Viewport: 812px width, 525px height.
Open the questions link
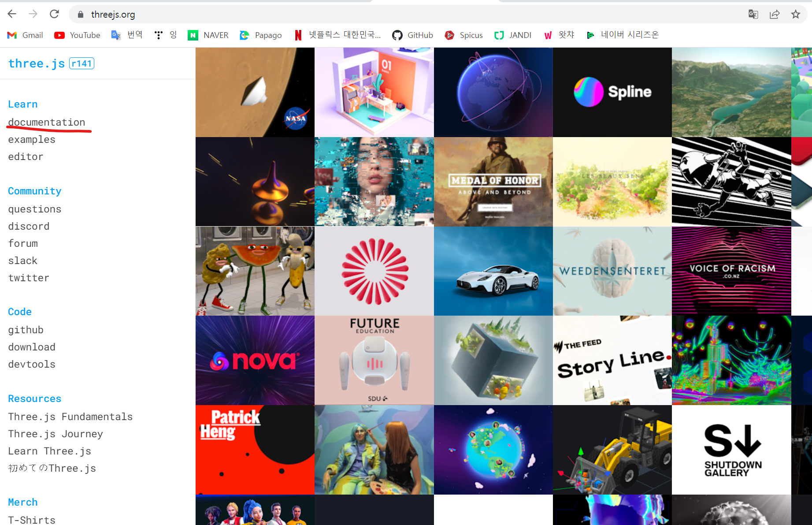click(x=34, y=209)
